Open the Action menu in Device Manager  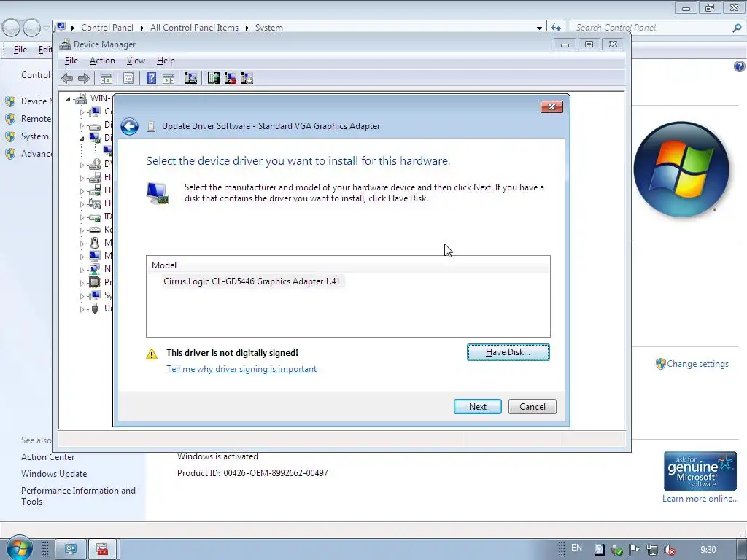click(102, 61)
